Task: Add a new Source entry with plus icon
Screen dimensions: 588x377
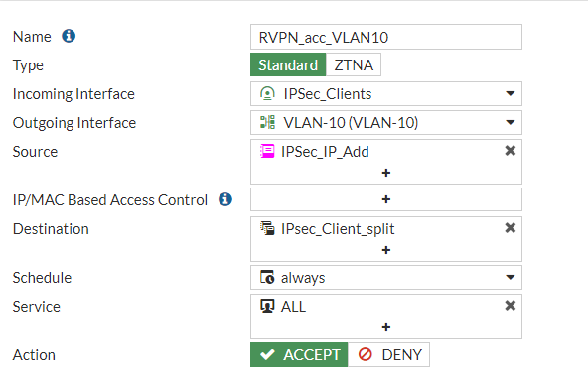Action: (385, 173)
